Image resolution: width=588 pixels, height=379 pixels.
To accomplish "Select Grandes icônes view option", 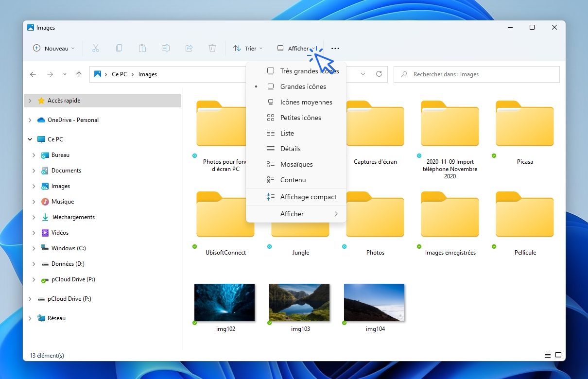I will (x=303, y=86).
